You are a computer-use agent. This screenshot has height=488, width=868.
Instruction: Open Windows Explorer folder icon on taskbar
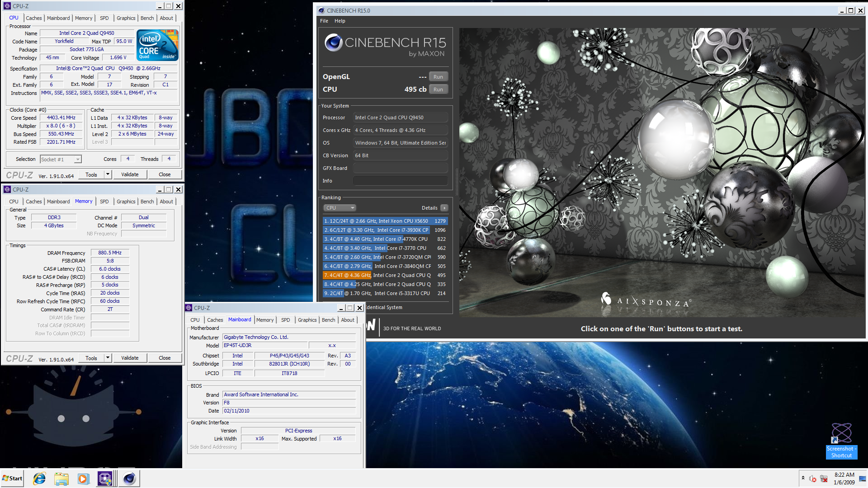tap(61, 479)
